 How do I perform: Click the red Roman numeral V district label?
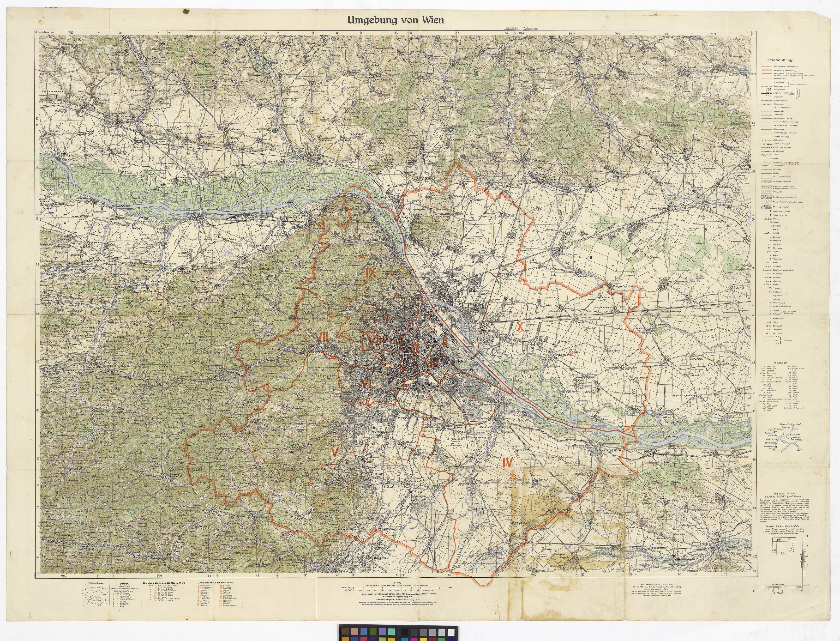tap(335, 452)
